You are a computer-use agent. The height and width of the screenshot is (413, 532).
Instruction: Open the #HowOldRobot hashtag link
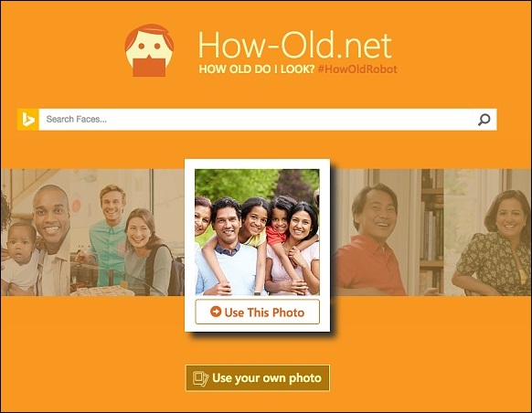click(357, 69)
